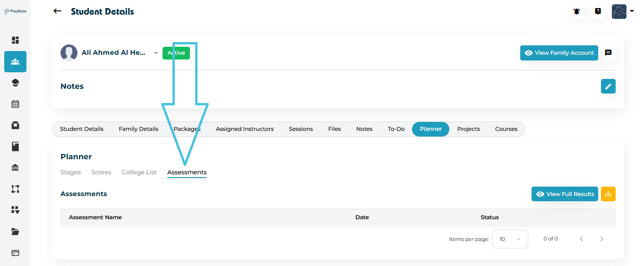Open the calendar icon in sidebar

click(x=15, y=104)
